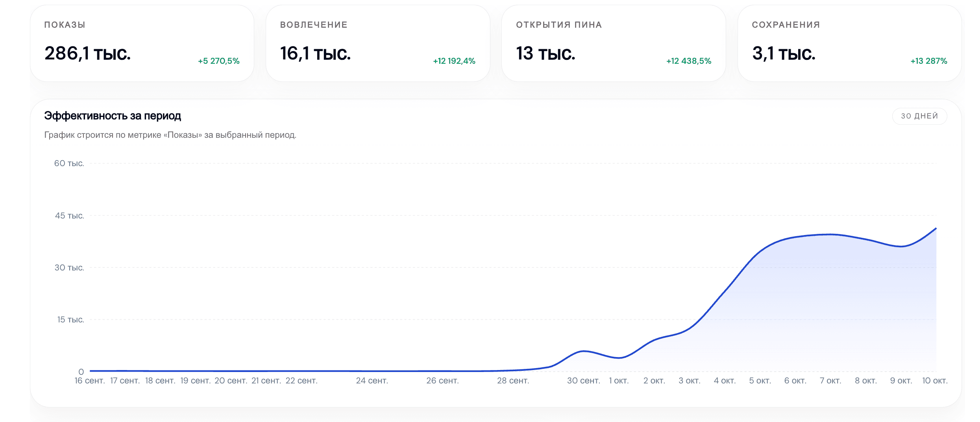This screenshot has width=980, height=422.
Task: Click the "1 окт." x-axis date
Action: click(x=619, y=381)
